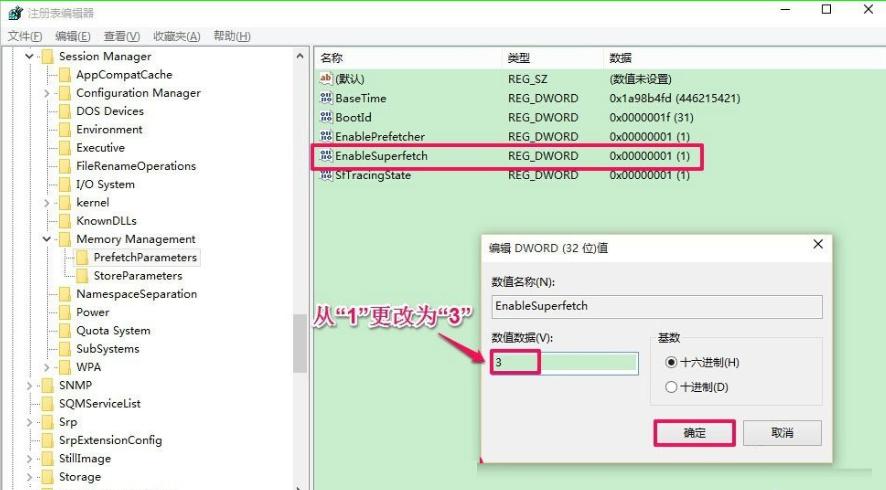Click the SQMServiceList folder icon
This screenshot has height=490, width=886.
point(48,404)
